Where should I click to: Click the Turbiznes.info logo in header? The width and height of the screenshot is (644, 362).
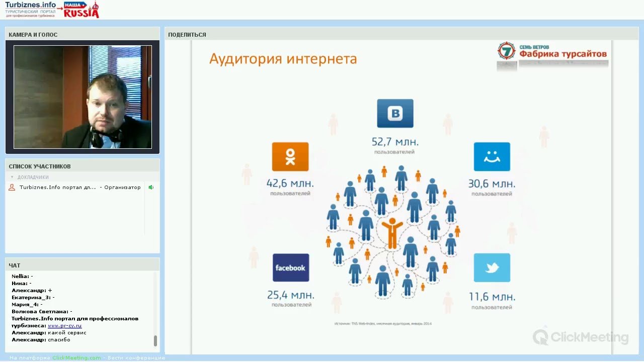tap(31, 10)
